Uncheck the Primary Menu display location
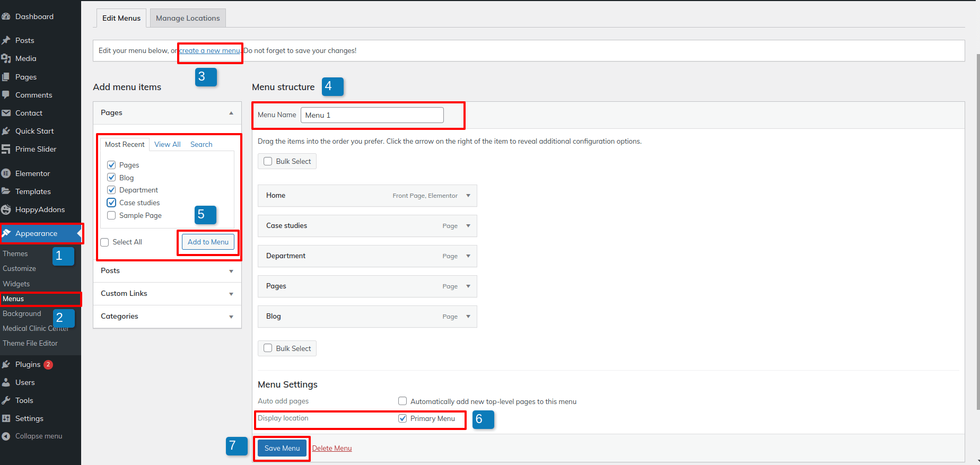This screenshot has width=980, height=465. (402, 418)
